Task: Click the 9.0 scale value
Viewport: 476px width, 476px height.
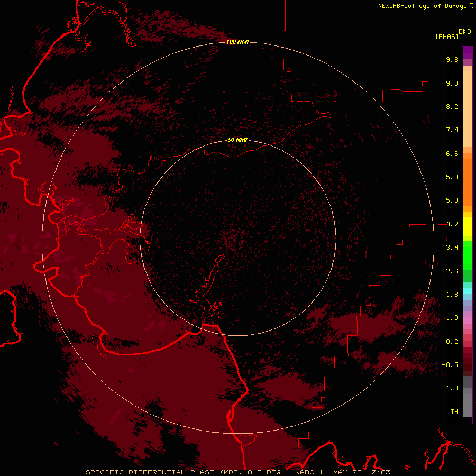Action: 452,83
